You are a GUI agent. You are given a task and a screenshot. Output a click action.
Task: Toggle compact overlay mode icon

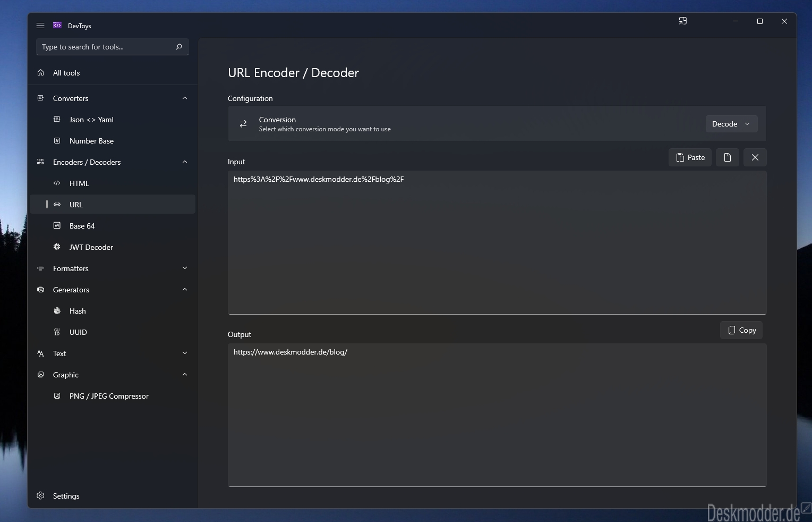[x=683, y=21]
